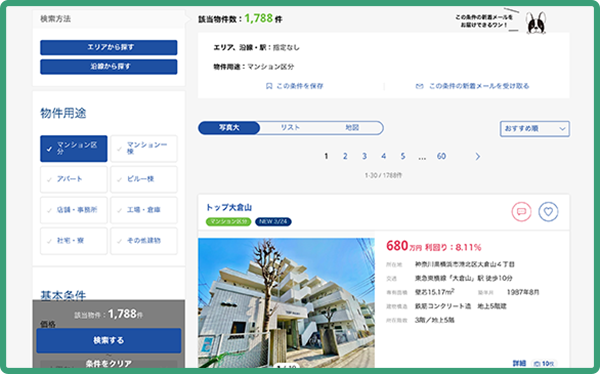The image size is (600, 374).
Task: Switch to 写真大 view tab
Action: [229, 127]
